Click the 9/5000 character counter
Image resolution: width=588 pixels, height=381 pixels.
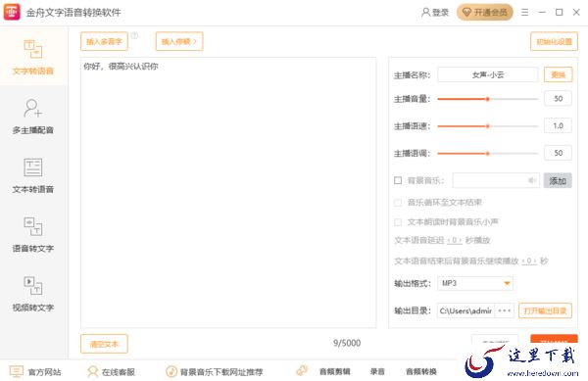pos(347,343)
